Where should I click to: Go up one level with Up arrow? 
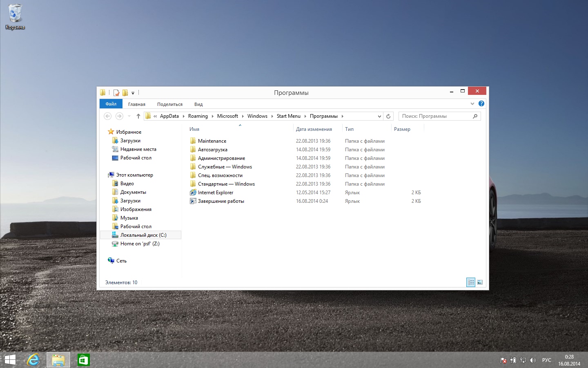click(x=138, y=116)
